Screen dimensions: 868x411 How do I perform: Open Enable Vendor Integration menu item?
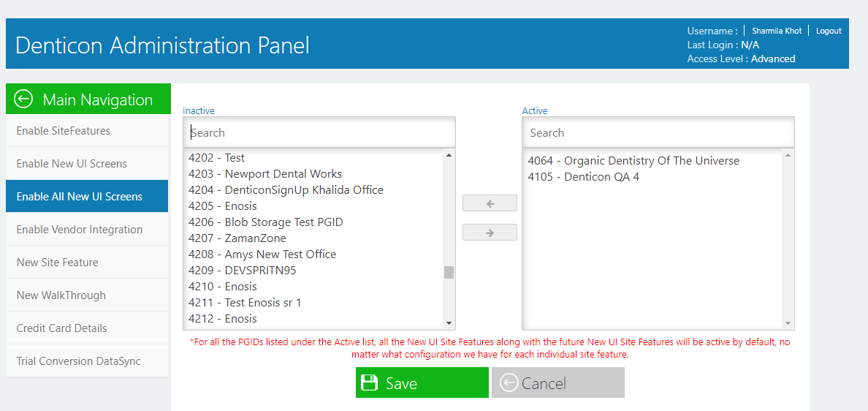tap(87, 230)
